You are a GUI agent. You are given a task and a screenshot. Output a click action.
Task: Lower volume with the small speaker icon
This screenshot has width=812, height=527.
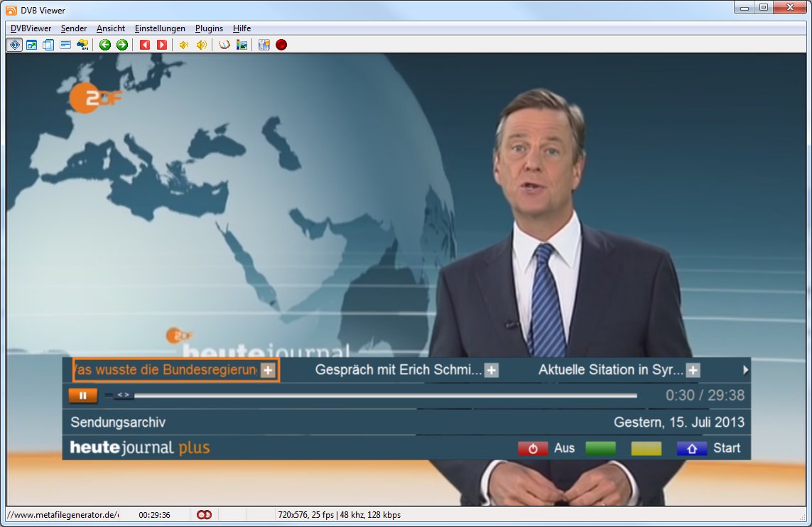(x=183, y=45)
